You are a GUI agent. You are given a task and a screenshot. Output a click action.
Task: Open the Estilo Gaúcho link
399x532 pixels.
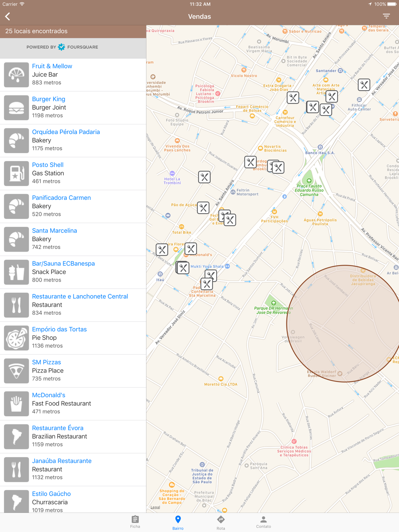click(51, 494)
